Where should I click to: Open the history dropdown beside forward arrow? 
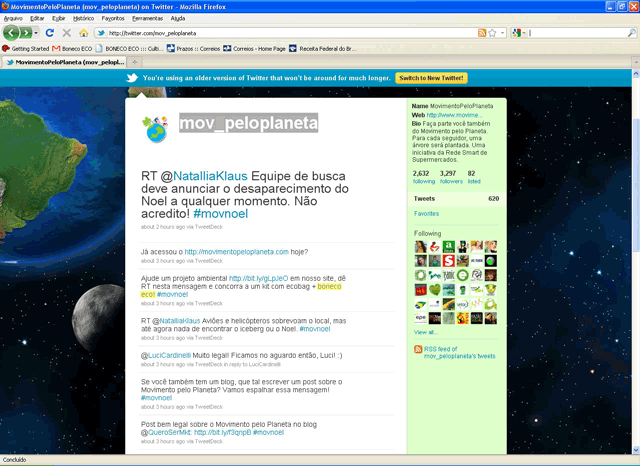36,33
